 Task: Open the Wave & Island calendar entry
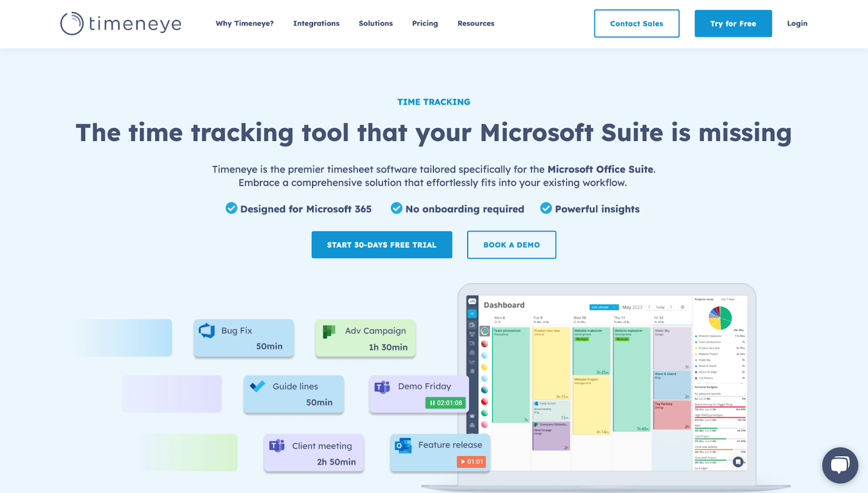[x=672, y=385]
